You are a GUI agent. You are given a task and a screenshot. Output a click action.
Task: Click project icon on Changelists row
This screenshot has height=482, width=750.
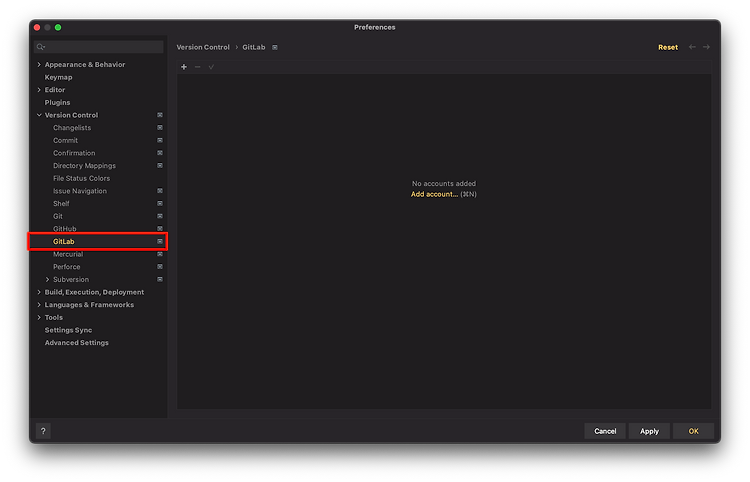pyautogui.click(x=160, y=128)
